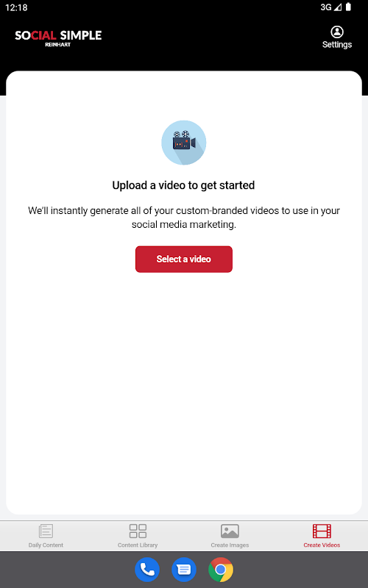Tap the battery icon in status bar
The width and height of the screenshot is (368, 588).
click(348, 7)
